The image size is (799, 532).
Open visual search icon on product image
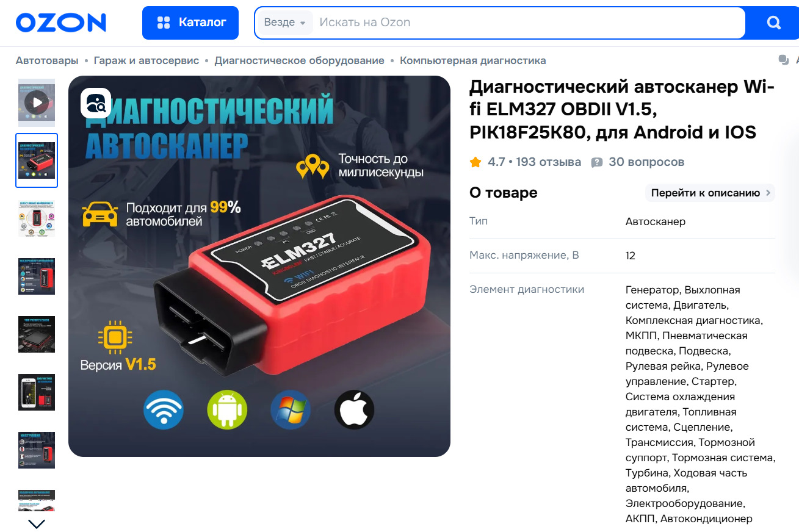(x=96, y=103)
